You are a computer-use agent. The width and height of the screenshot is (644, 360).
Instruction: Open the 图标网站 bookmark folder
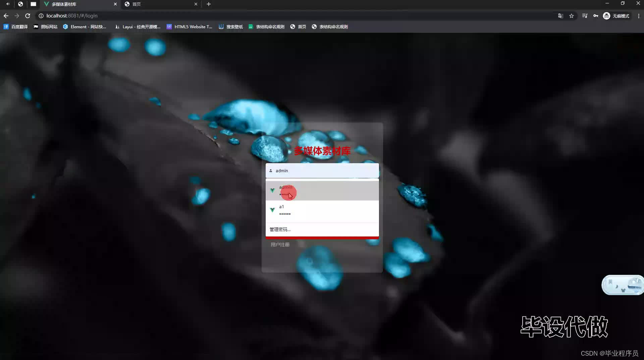pyautogui.click(x=45, y=27)
